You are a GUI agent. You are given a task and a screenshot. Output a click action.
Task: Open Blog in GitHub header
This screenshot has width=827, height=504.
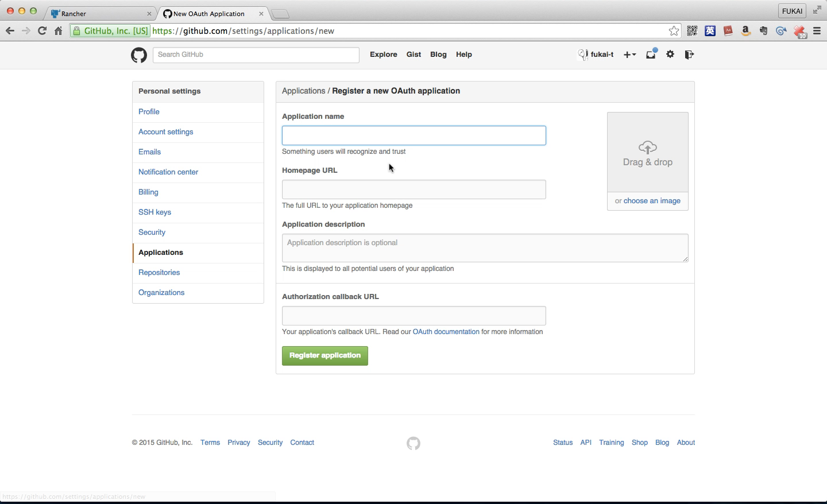[438, 55]
